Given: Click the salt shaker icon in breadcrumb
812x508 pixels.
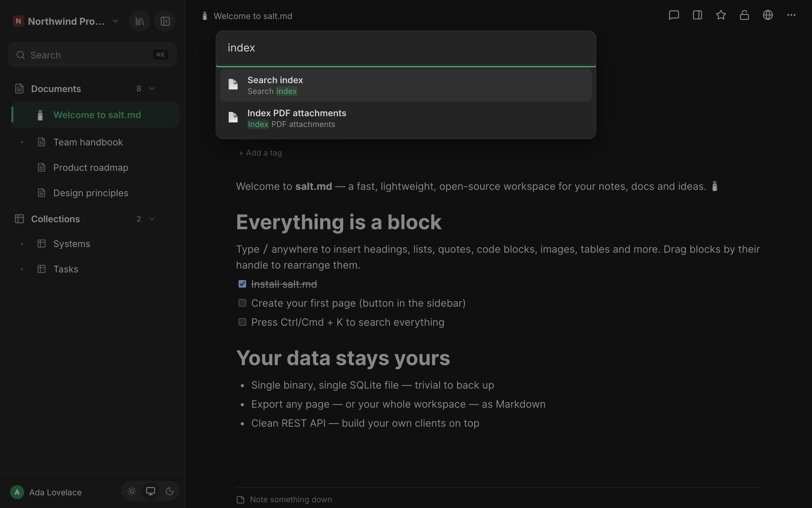Looking at the screenshot, I should [205, 16].
